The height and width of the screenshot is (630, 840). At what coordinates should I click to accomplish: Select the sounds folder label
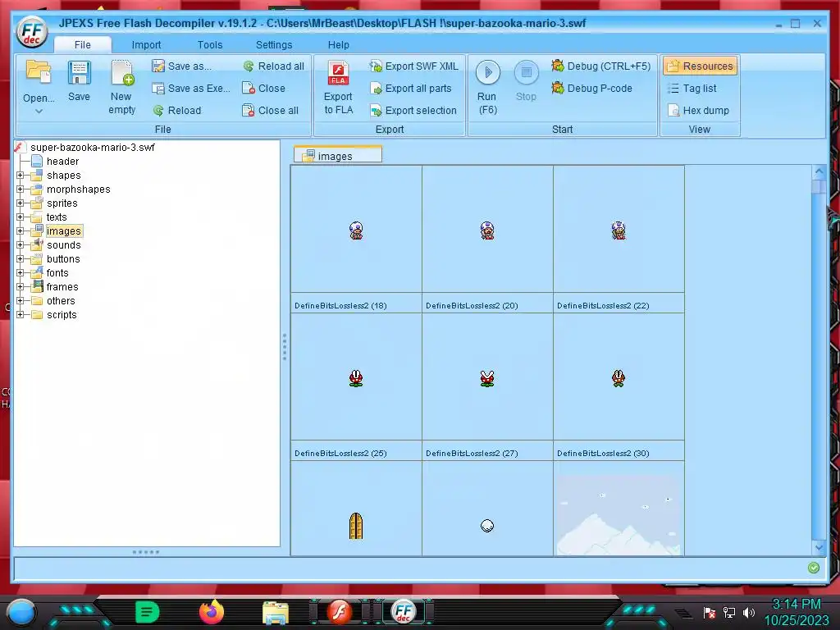click(64, 244)
